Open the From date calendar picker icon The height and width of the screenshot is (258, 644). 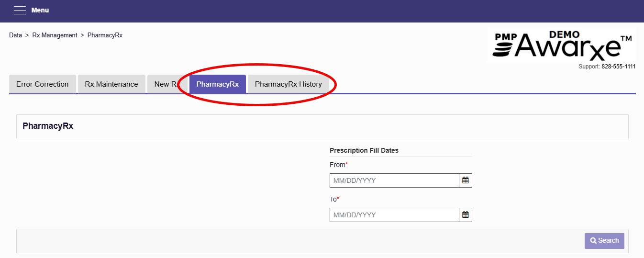(x=466, y=180)
